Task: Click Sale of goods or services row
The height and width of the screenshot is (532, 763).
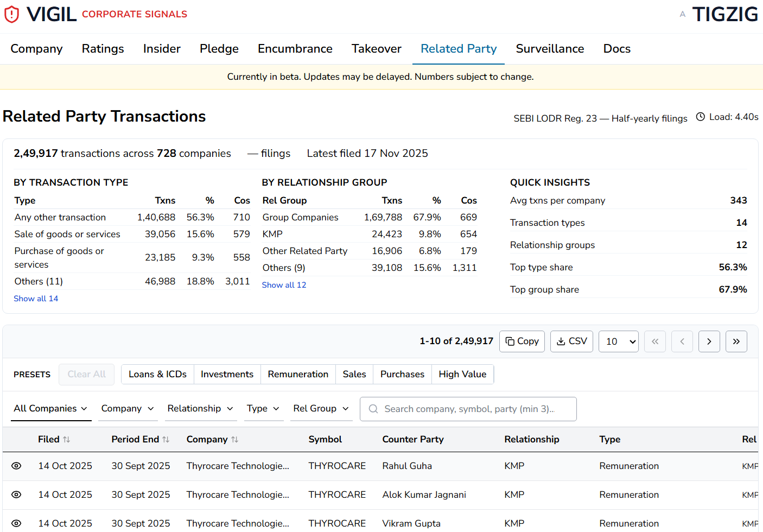Action: (132, 234)
